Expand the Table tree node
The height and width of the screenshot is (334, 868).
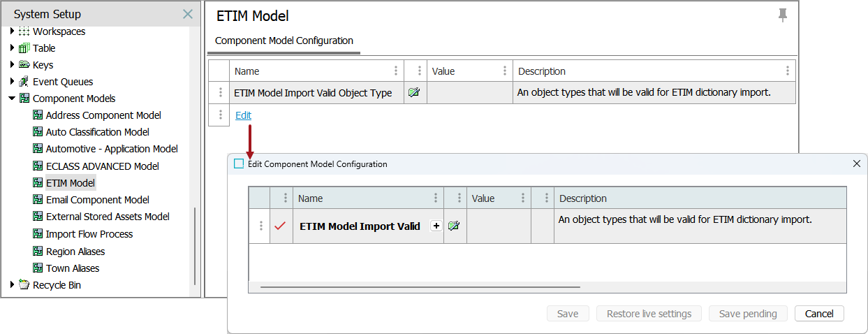[12, 48]
